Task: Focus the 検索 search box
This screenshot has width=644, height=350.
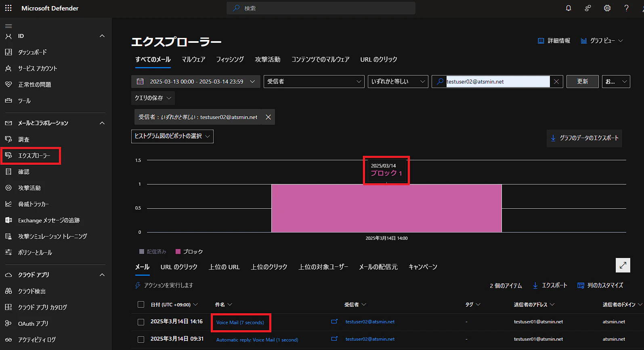Action: (321, 8)
